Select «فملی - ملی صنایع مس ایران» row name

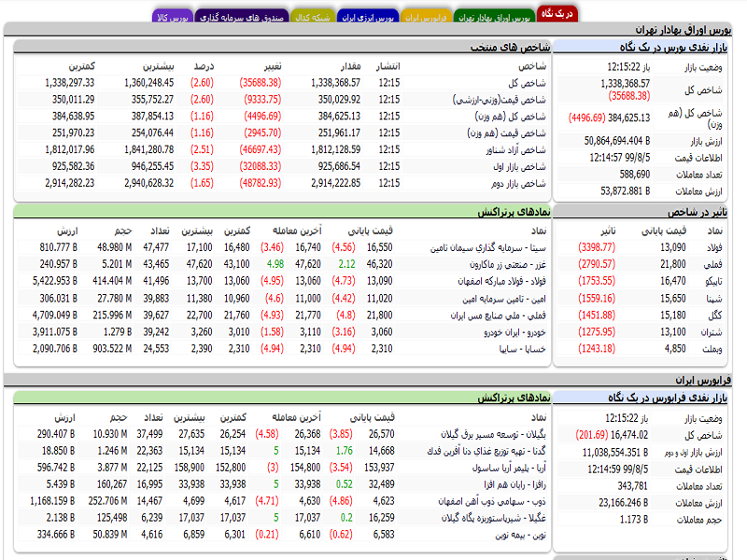[x=499, y=315]
